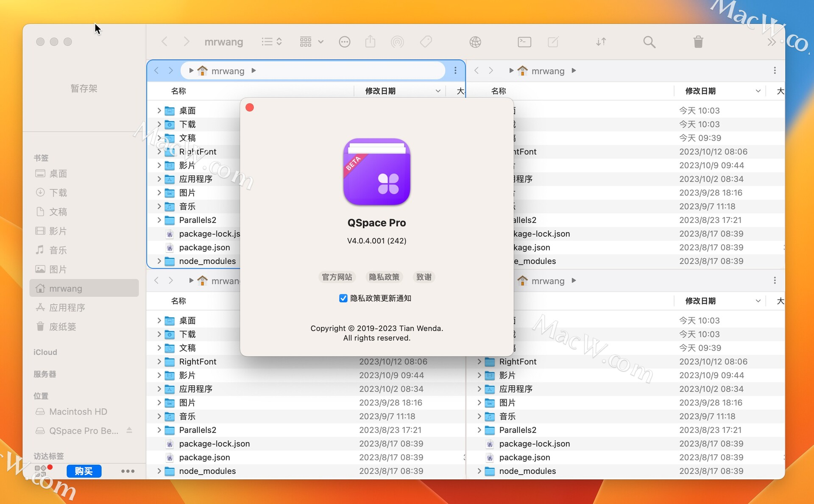Screen dimensions: 814x504
Task: Click the tag icon in toolbar
Action: (426, 42)
